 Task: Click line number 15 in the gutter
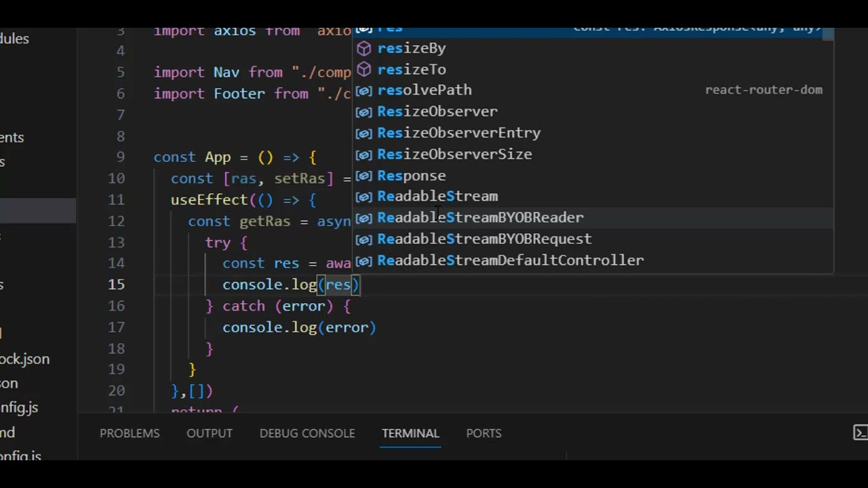[x=116, y=285]
